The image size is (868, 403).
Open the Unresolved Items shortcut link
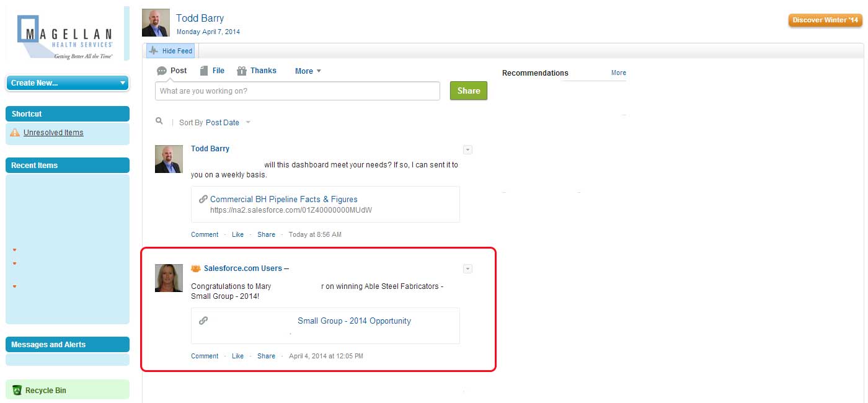pos(53,133)
